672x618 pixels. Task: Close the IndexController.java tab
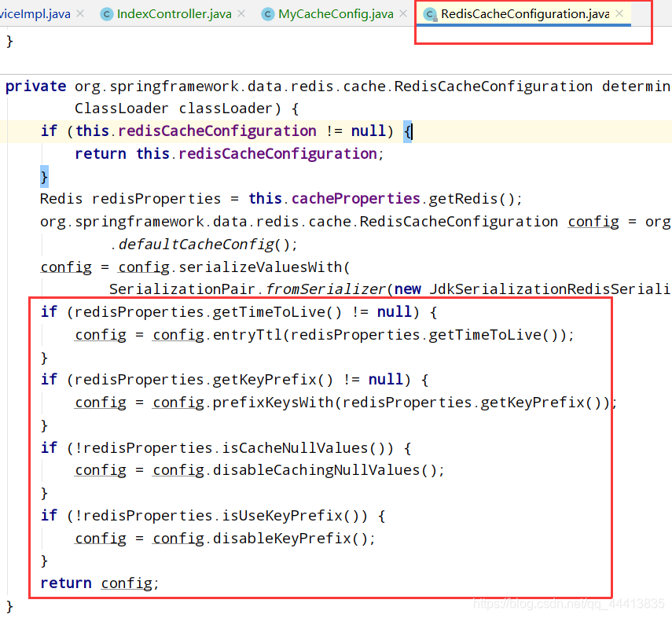(x=242, y=13)
